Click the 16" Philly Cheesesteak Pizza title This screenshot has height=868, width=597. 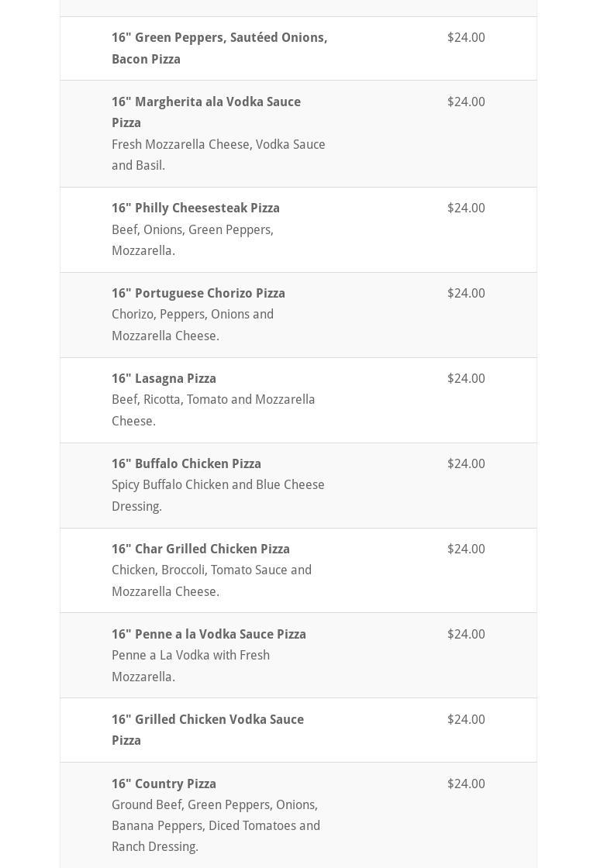(x=195, y=208)
